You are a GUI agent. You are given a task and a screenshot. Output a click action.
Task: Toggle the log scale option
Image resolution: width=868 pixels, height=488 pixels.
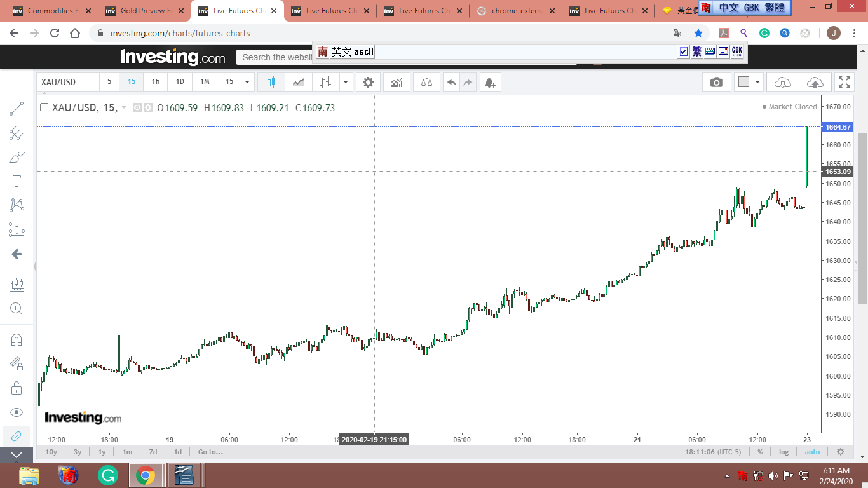(x=783, y=452)
